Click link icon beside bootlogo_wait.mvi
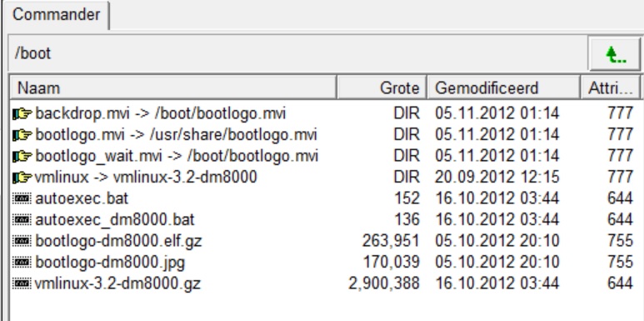 coord(22,156)
